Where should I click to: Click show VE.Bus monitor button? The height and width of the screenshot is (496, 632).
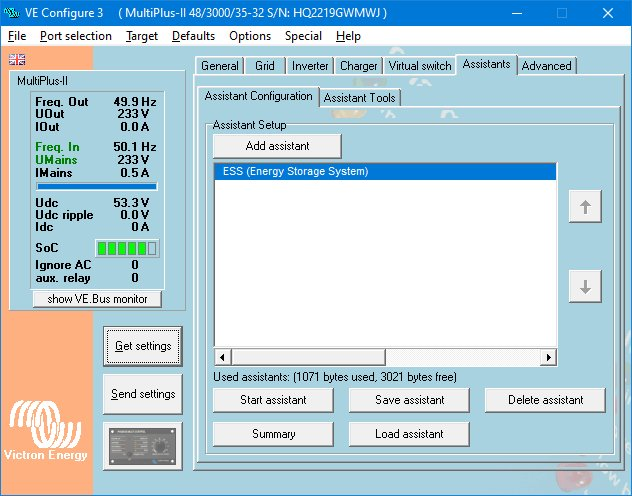(x=97, y=299)
